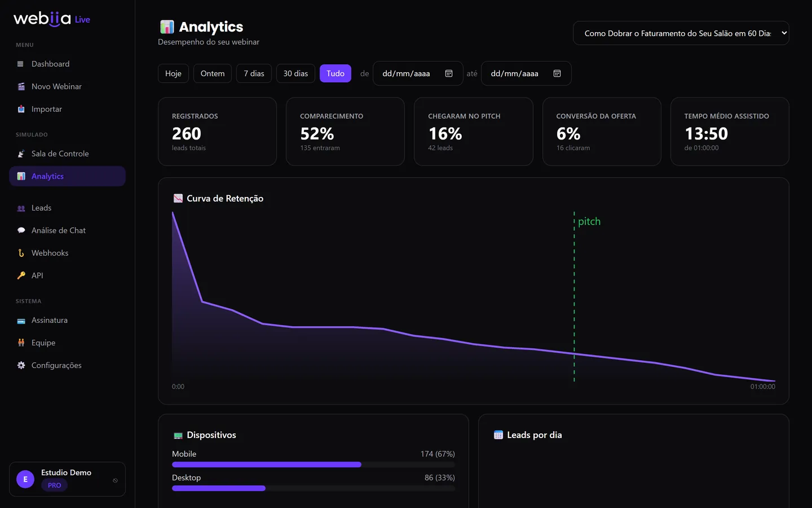Screen dimensions: 812x508
Task: Click the Importar sidebar icon
Action: 21,109
